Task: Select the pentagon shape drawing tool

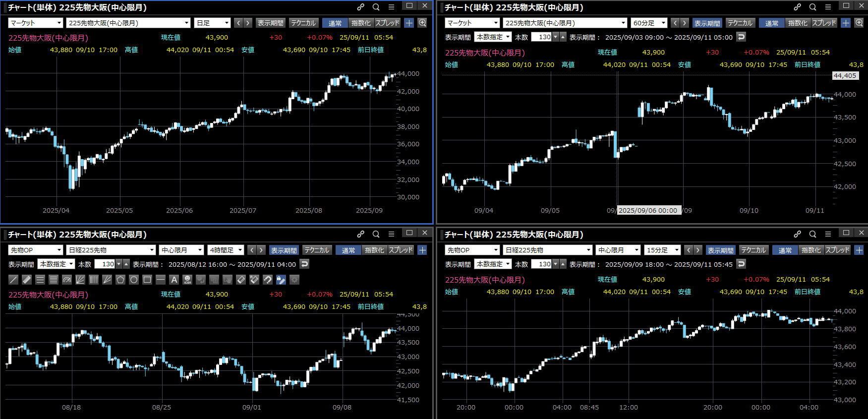Action: click(120, 280)
